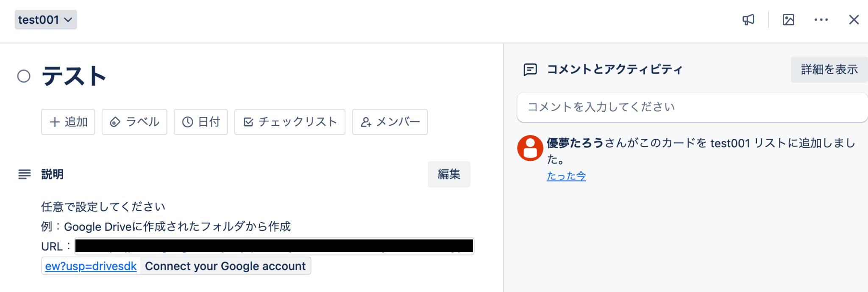Click Connect your Google account
This screenshot has height=292, width=868.
(225, 266)
